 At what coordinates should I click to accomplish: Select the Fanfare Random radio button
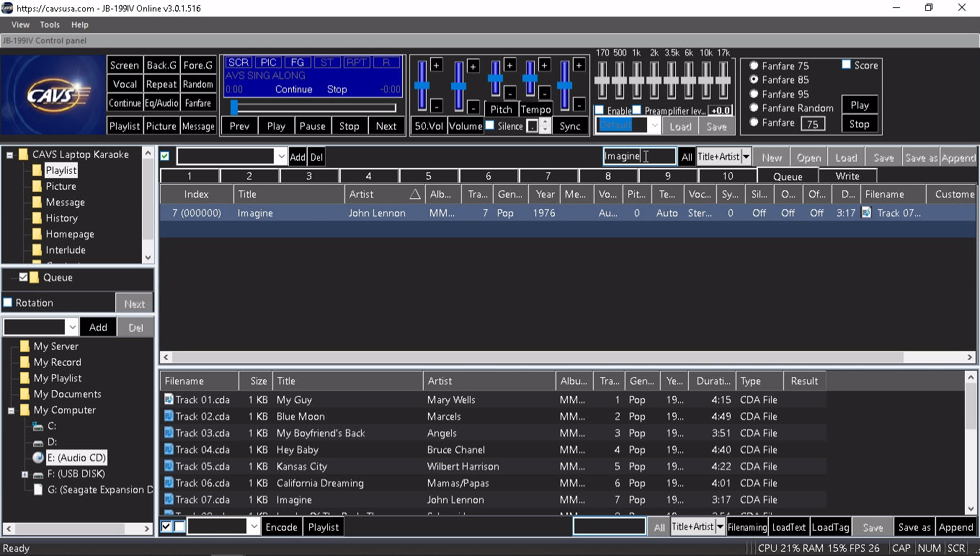click(x=754, y=108)
